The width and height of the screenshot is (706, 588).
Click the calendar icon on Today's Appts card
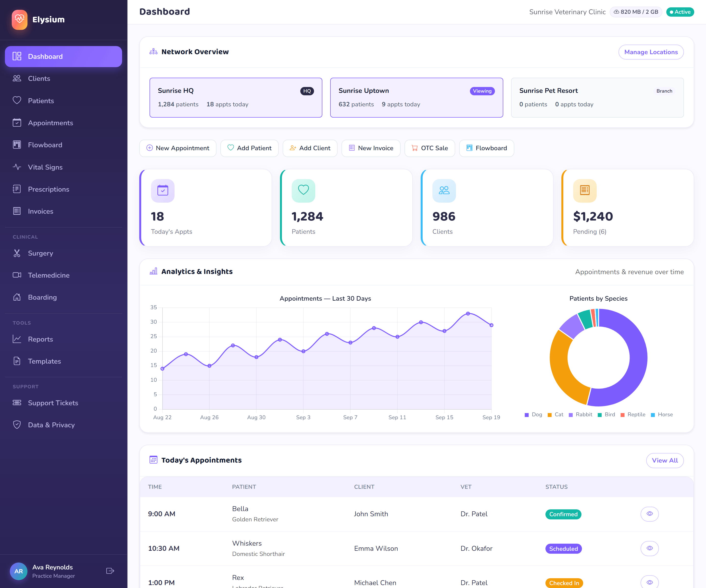pos(163,191)
